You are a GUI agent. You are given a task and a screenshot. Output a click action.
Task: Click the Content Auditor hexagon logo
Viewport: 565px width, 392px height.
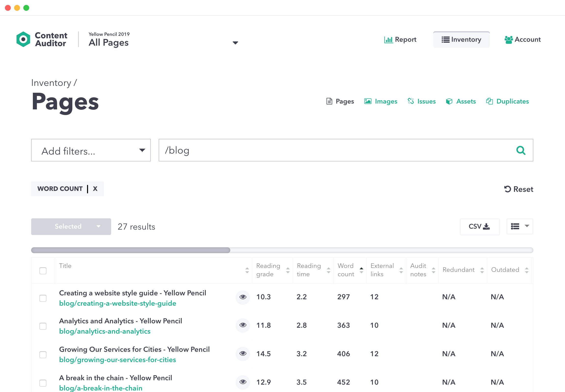[x=23, y=39]
